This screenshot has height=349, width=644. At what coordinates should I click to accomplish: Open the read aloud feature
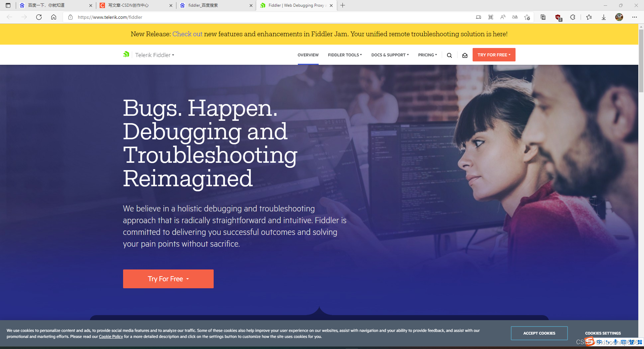pos(503,17)
